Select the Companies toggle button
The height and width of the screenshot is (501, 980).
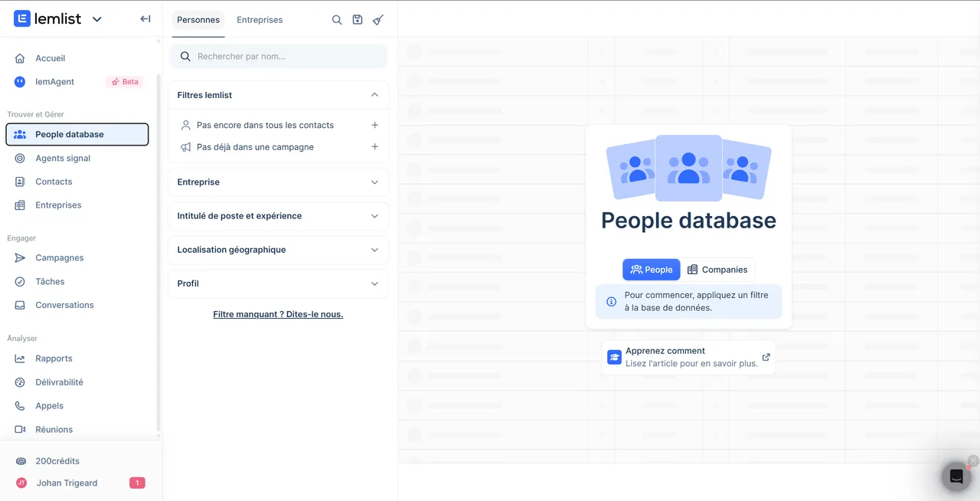tap(717, 270)
